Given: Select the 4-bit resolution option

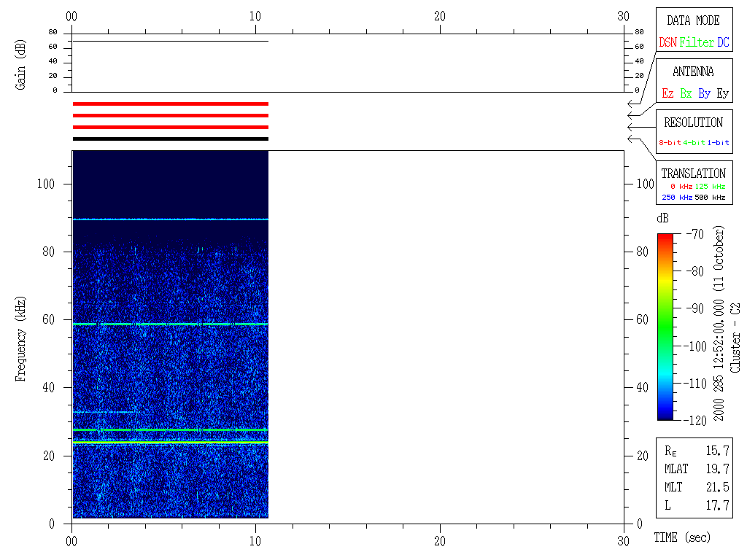Looking at the screenshot, I should (x=694, y=143).
